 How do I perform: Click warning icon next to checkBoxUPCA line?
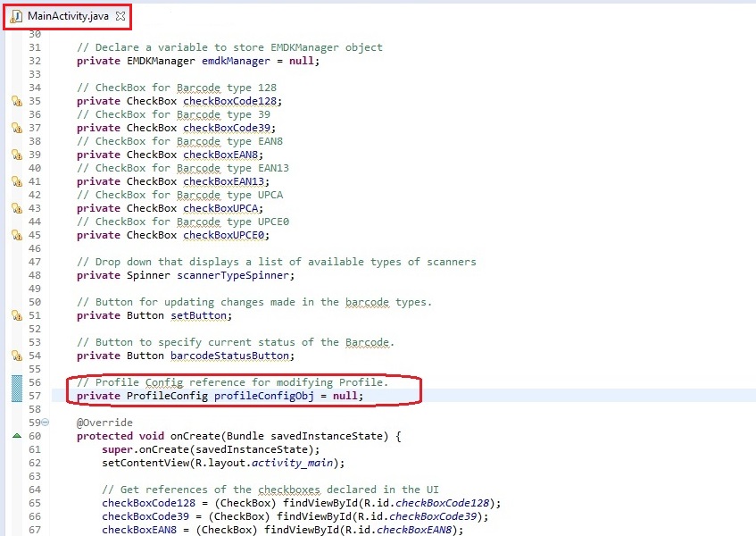[x=16, y=208]
